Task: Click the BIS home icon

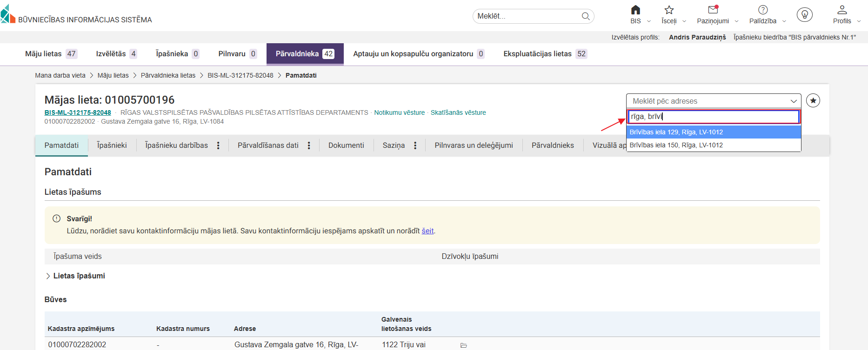Action: (x=635, y=10)
